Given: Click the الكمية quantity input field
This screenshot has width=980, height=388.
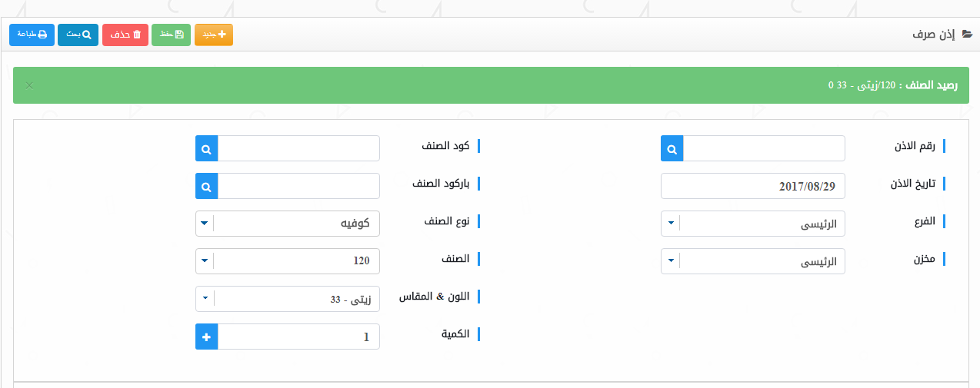Looking at the screenshot, I should pyautogui.click(x=298, y=337).
